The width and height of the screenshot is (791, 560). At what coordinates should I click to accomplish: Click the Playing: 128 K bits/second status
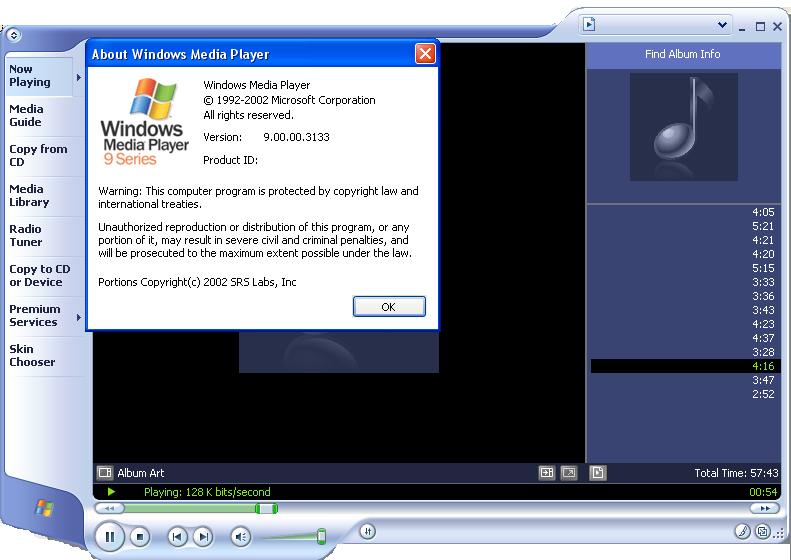(207, 492)
